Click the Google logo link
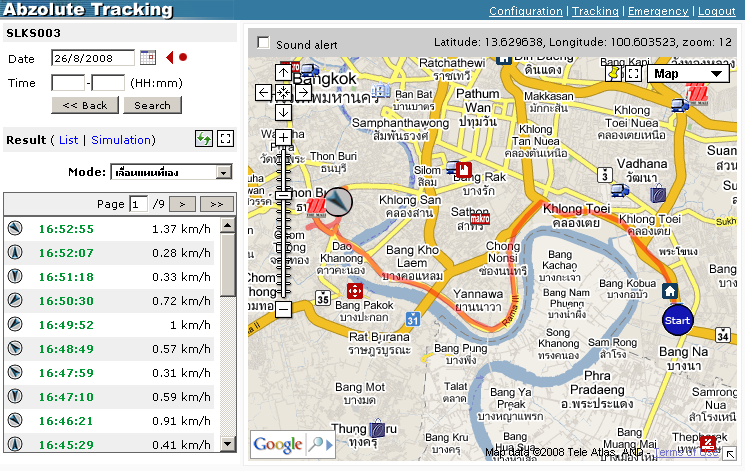Image resolution: width=745 pixels, height=471 pixels. pos(277,444)
